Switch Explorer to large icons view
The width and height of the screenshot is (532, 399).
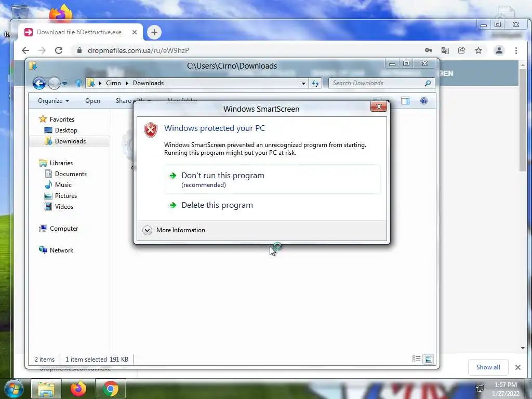(x=429, y=360)
